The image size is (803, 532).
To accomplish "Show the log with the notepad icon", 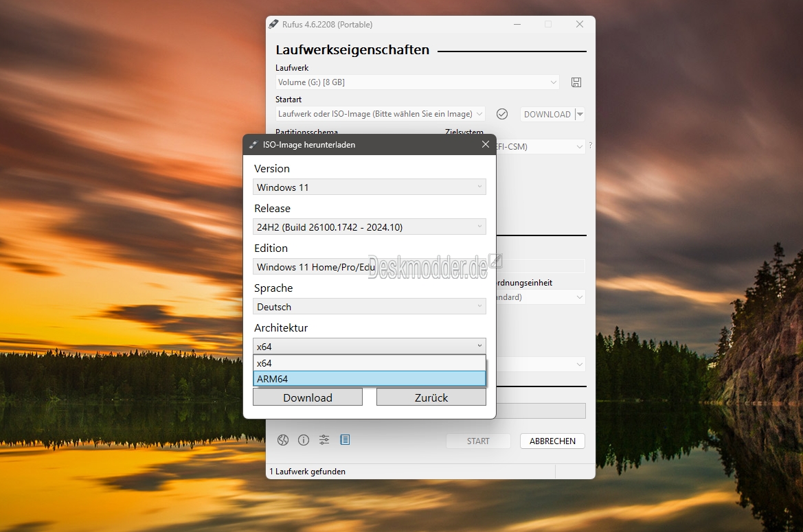I will coord(345,440).
